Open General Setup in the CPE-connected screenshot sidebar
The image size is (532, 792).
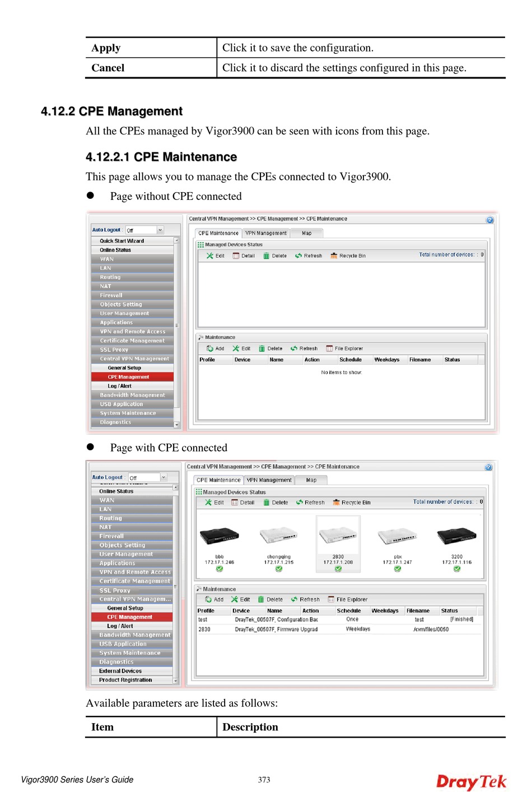pyautogui.click(x=132, y=608)
